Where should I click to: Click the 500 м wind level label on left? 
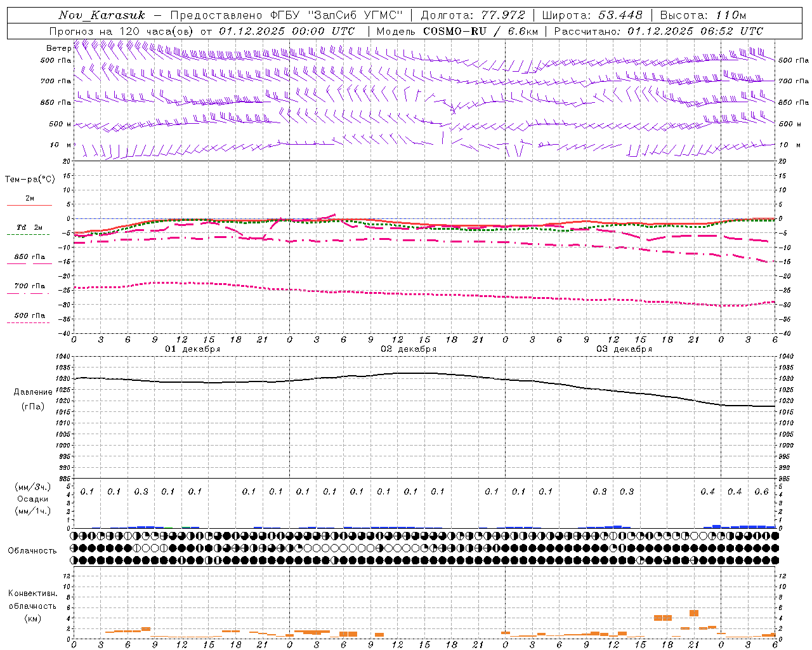[61, 124]
